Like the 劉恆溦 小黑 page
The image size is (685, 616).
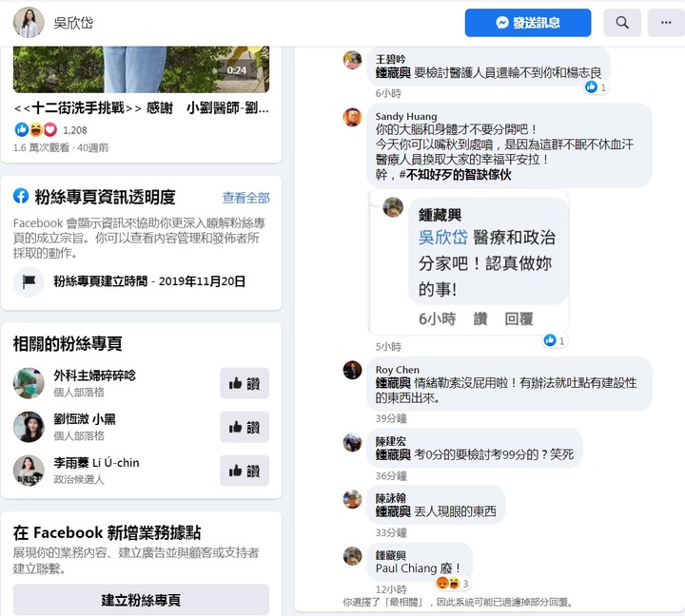pyautogui.click(x=245, y=427)
